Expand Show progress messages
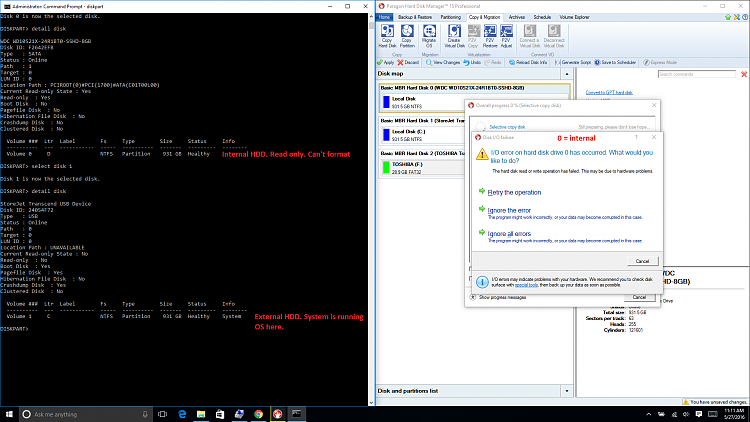Image resolution: width=750 pixels, height=422 pixels. point(473,297)
